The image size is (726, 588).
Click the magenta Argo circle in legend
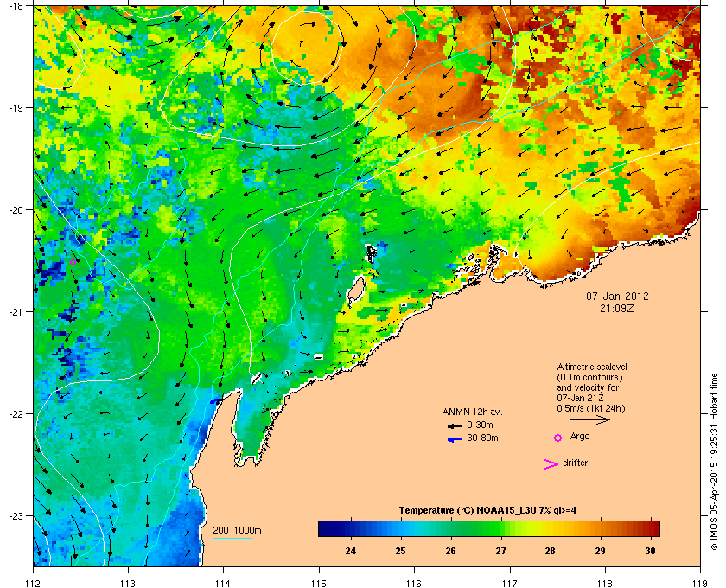point(558,438)
